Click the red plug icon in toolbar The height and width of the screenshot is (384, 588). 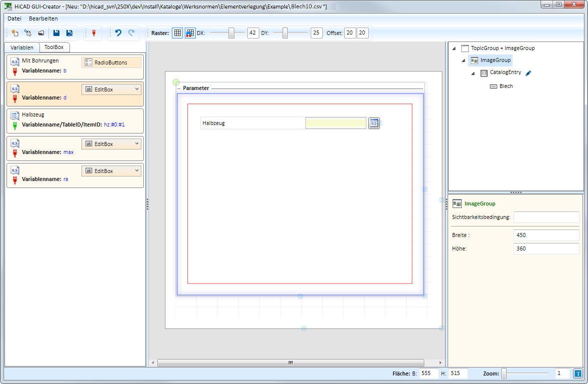93,33
